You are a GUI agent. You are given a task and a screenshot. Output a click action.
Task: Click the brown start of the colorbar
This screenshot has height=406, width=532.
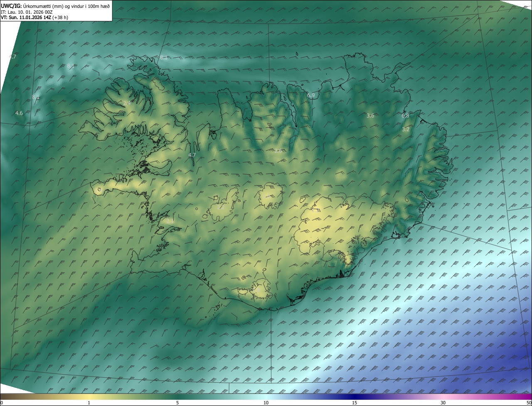coord(6,397)
